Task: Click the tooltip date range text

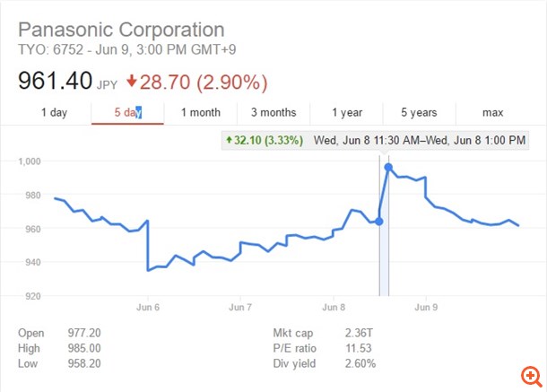Action: [x=419, y=141]
